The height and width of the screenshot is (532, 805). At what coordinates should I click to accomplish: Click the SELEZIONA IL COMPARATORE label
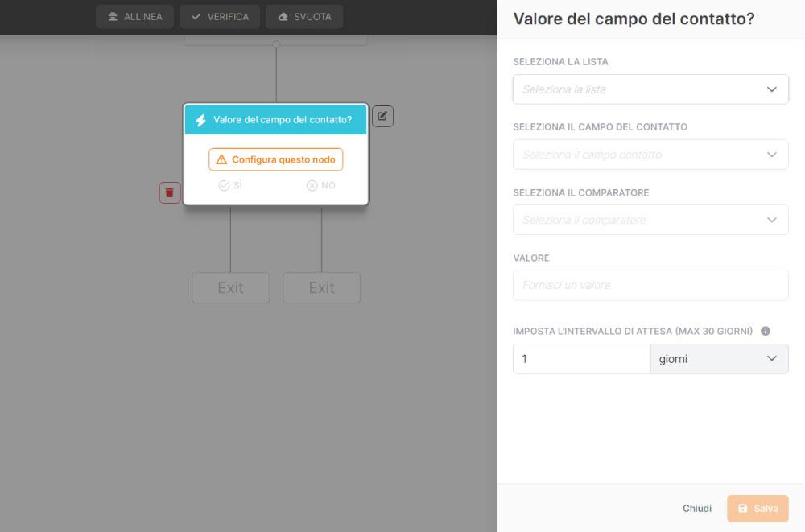pyautogui.click(x=581, y=192)
